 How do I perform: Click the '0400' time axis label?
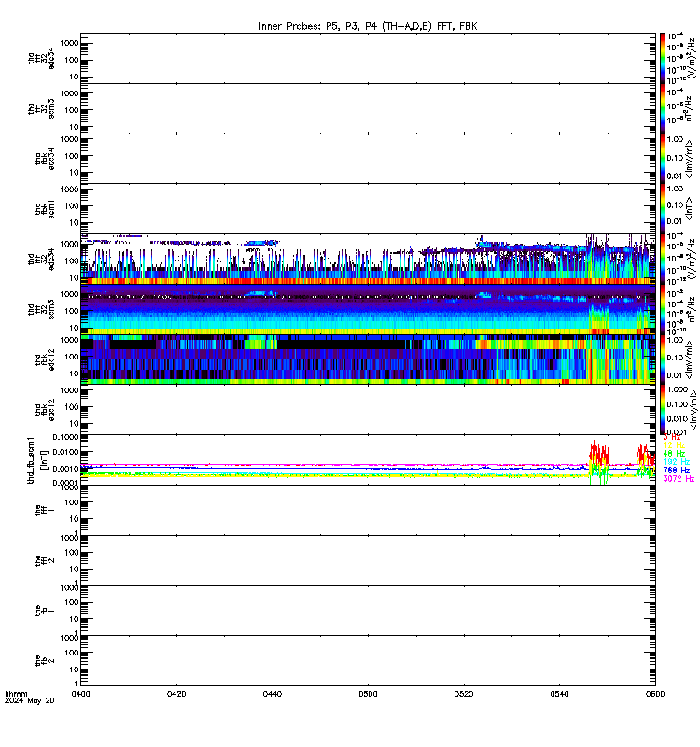(x=81, y=694)
